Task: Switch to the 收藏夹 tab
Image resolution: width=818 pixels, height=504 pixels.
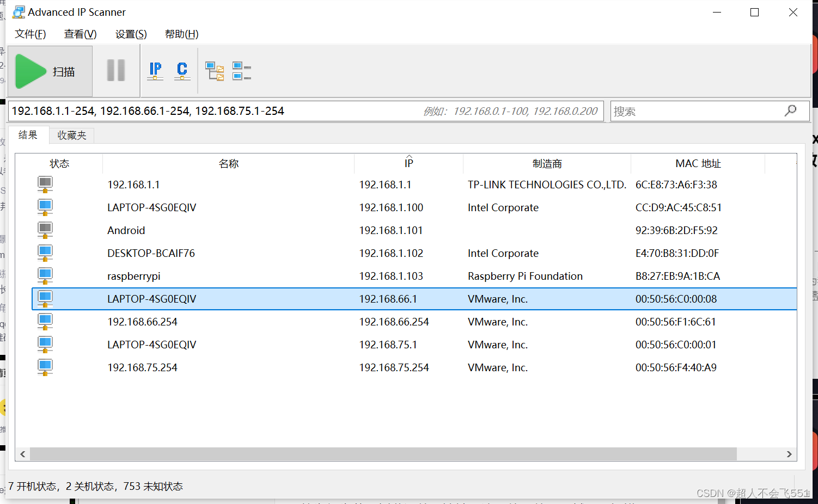Action: (x=72, y=136)
